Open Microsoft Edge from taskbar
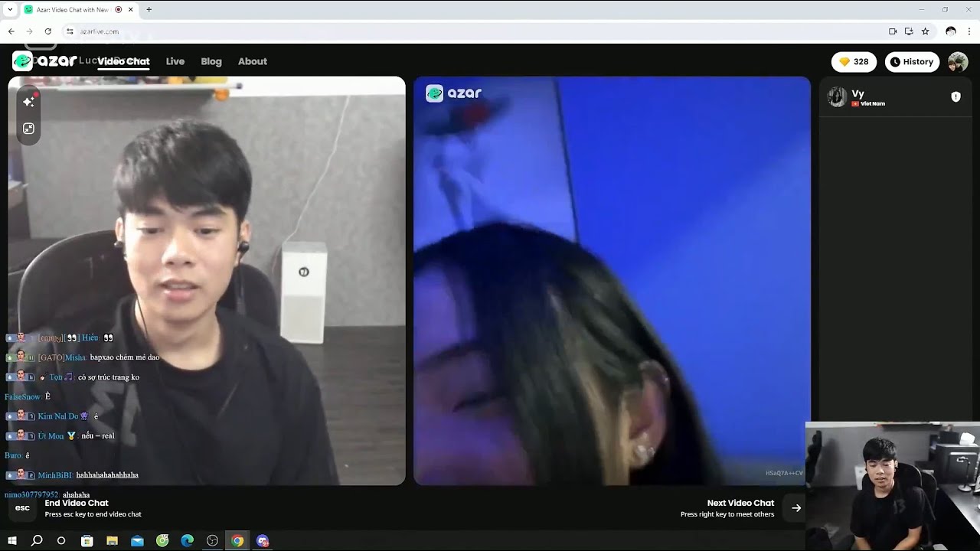This screenshot has width=980, height=551. [x=187, y=541]
